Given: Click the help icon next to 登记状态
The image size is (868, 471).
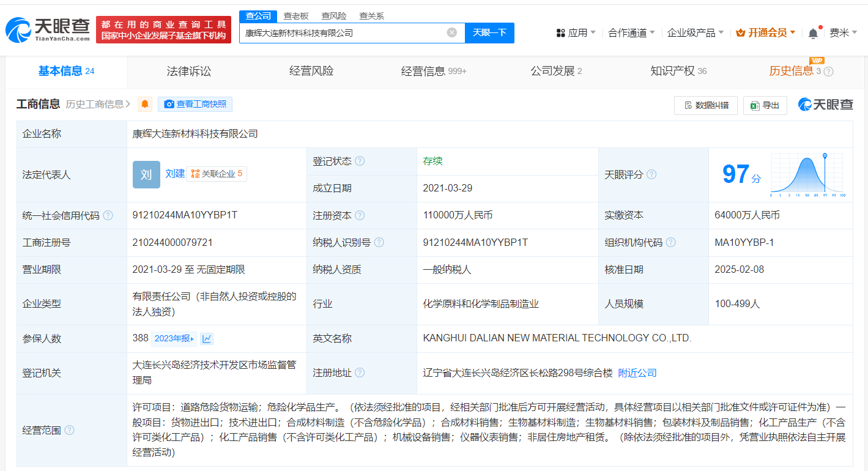Looking at the screenshot, I should (x=360, y=161).
